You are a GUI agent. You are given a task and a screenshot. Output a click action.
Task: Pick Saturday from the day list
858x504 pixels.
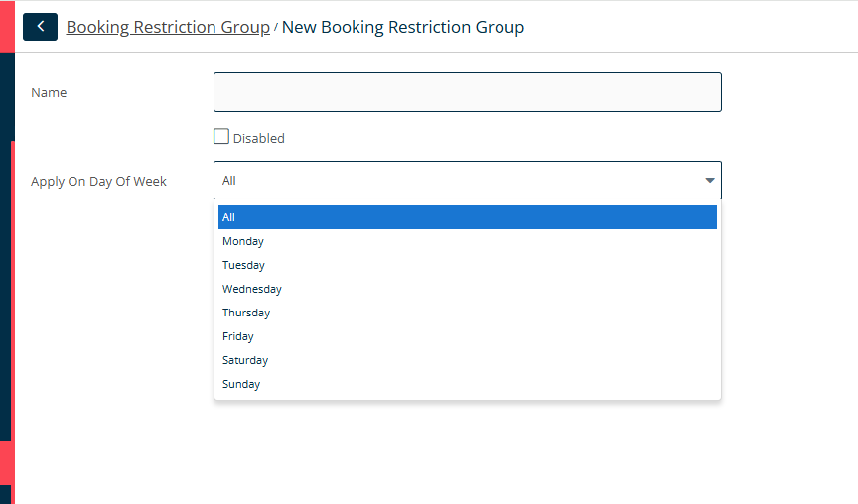tap(245, 360)
